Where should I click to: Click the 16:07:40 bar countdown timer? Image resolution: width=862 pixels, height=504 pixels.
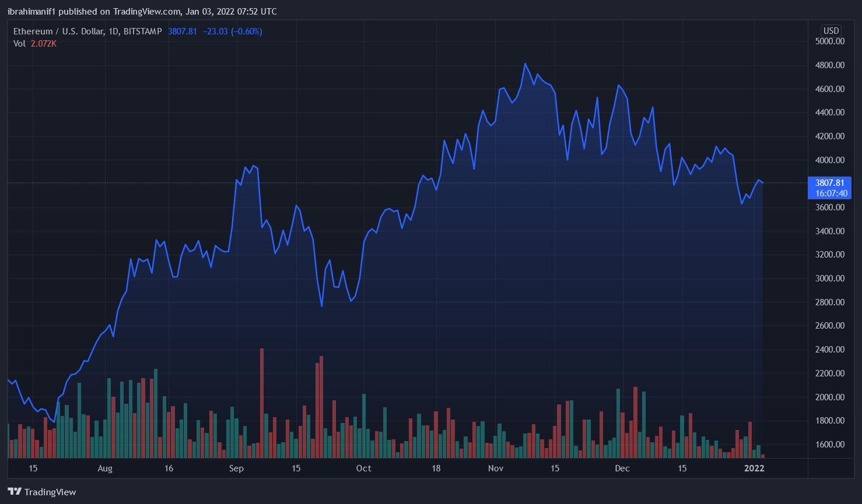831,193
